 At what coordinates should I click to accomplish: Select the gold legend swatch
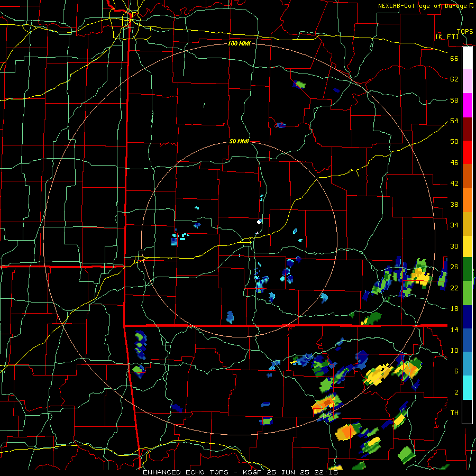coord(467,224)
